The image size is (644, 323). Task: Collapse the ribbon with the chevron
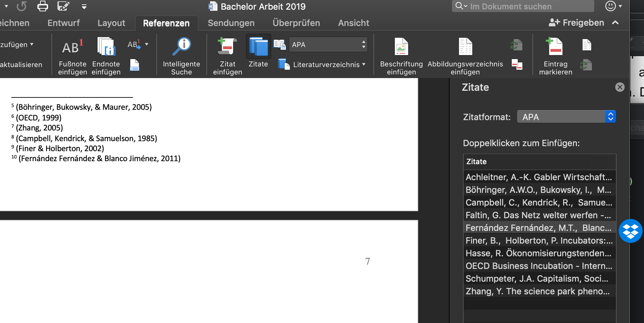click(615, 22)
